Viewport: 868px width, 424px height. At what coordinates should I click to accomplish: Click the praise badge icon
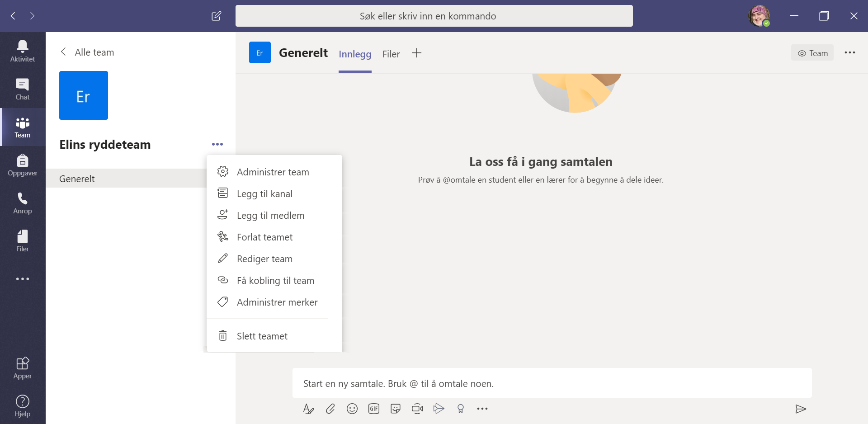(461, 409)
